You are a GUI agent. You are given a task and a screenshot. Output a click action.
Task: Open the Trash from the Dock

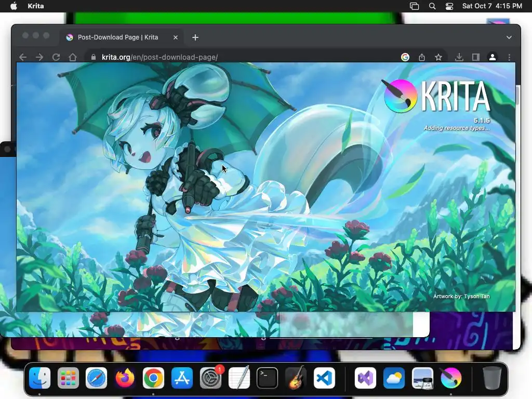coord(492,378)
